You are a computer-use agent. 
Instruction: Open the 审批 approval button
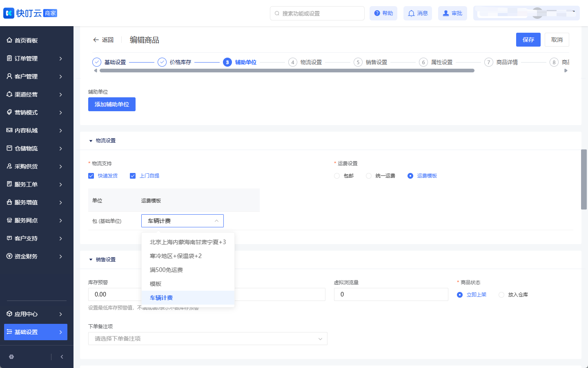pyautogui.click(x=452, y=13)
